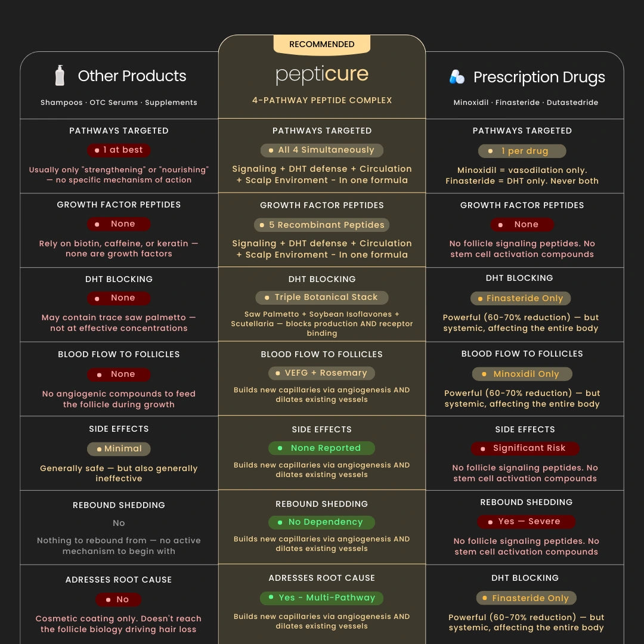
Task: Click the blue pills icon
Action: click(x=457, y=77)
